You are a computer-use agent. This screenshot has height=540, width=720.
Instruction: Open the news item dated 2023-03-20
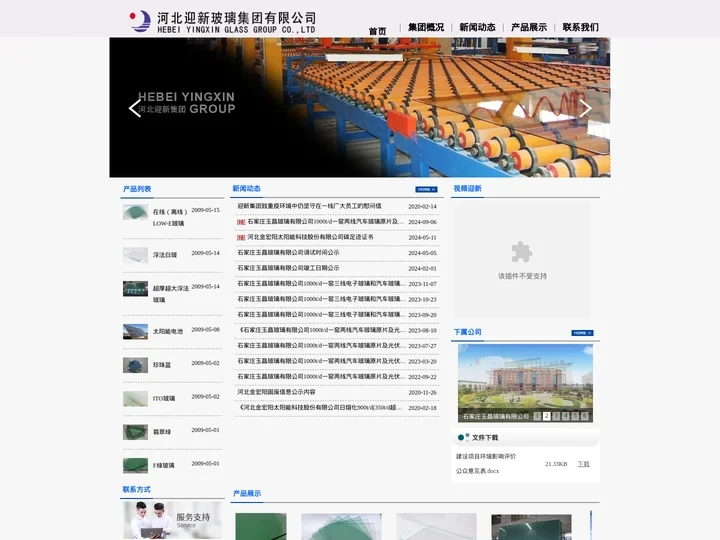point(321,361)
